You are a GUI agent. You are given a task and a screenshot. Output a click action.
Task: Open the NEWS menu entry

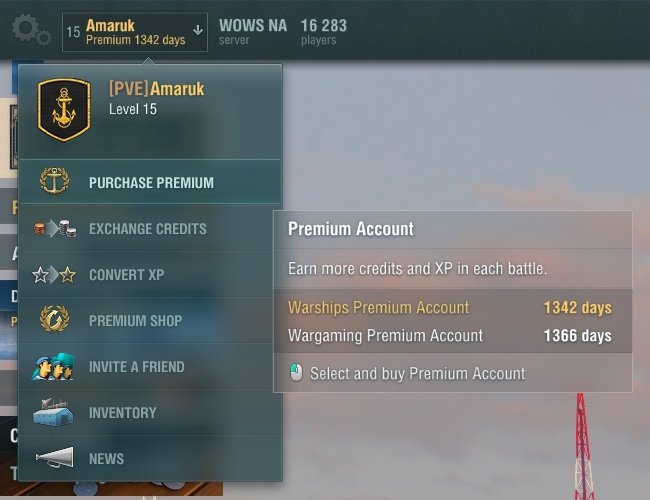pos(150,458)
